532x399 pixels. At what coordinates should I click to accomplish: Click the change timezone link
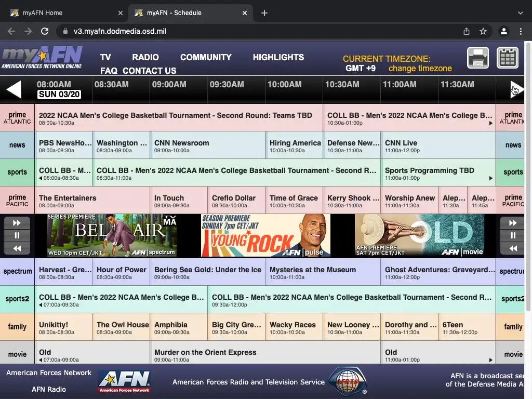point(420,69)
